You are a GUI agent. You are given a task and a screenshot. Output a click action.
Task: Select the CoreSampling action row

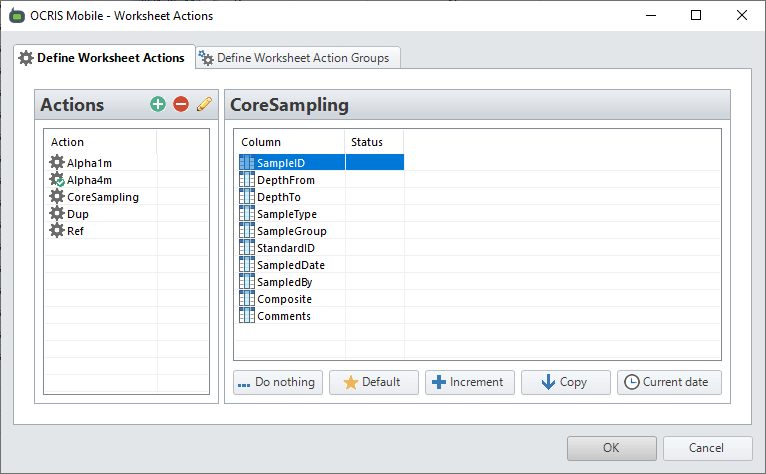pos(103,197)
